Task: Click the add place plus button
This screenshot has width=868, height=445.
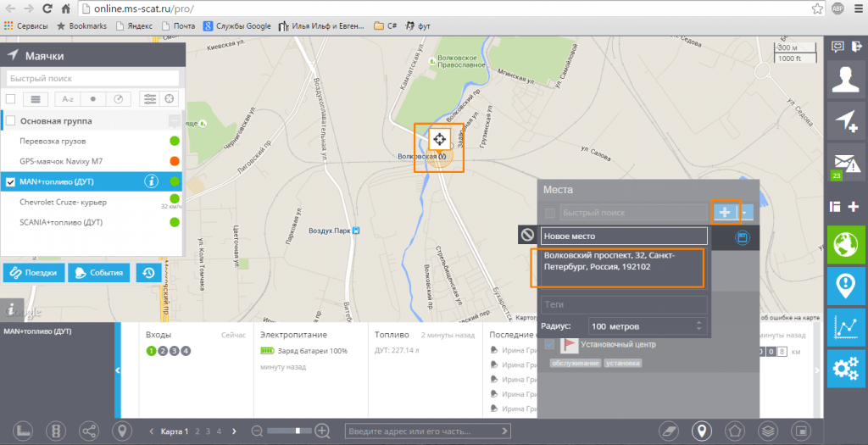Action: coord(725,212)
